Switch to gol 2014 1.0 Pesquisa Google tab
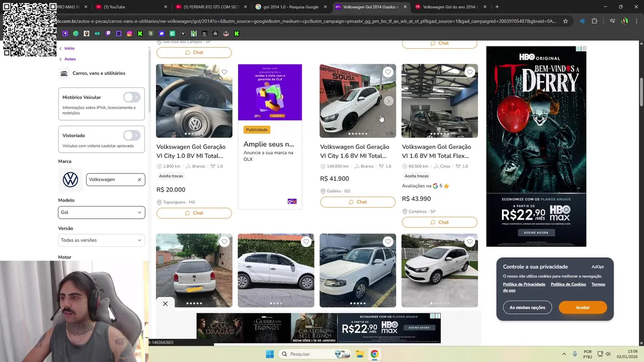644x362 pixels. (291, 7)
